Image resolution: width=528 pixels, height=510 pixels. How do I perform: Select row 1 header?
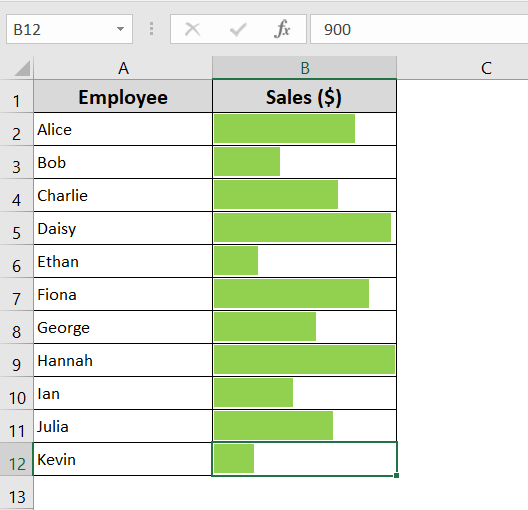(x=16, y=96)
